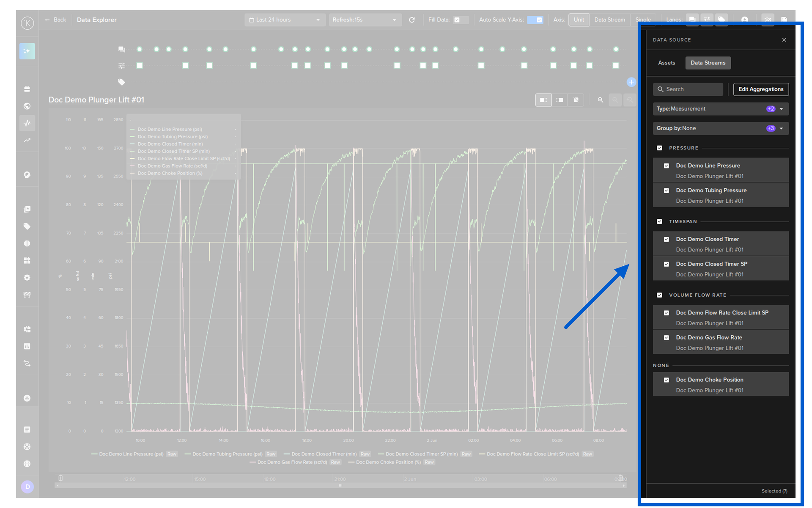Click Raw badge next to Gas Flow Rate legend
The image size is (812, 508).
tap(335, 462)
